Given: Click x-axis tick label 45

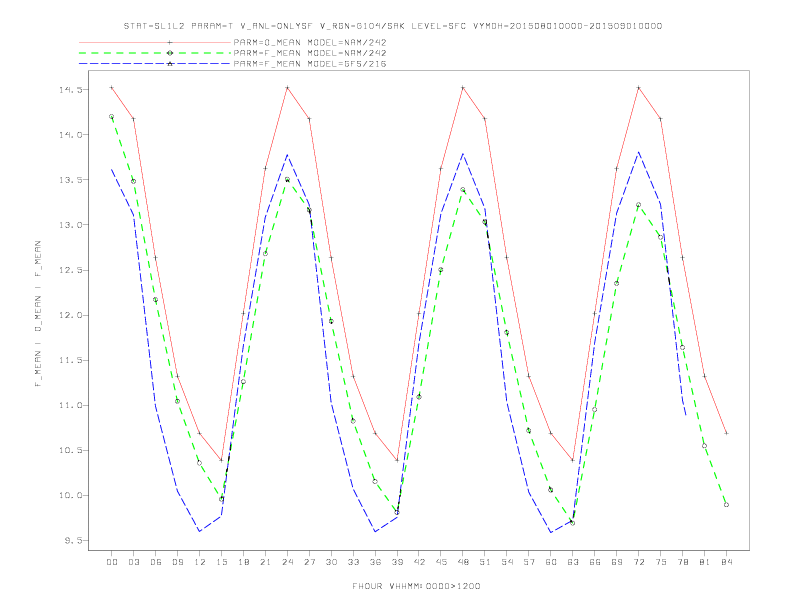Looking at the screenshot, I should (x=441, y=562).
